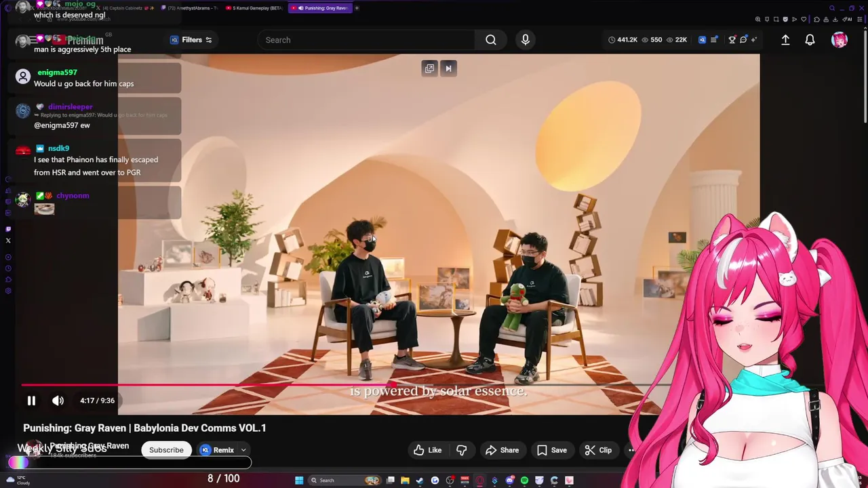This screenshot has height=488, width=868.
Task: Click the Remix button
Action: [x=217, y=450]
